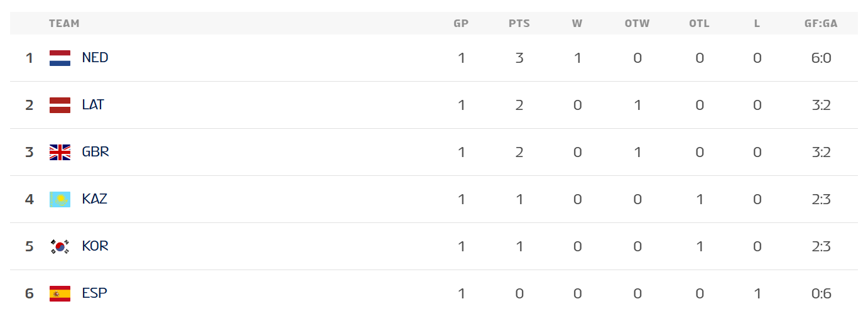Image resolution: width=868 pixels, height=316 pixels.
Task: Click the Kazakhstan flag icon
Action: click(60, 200)
